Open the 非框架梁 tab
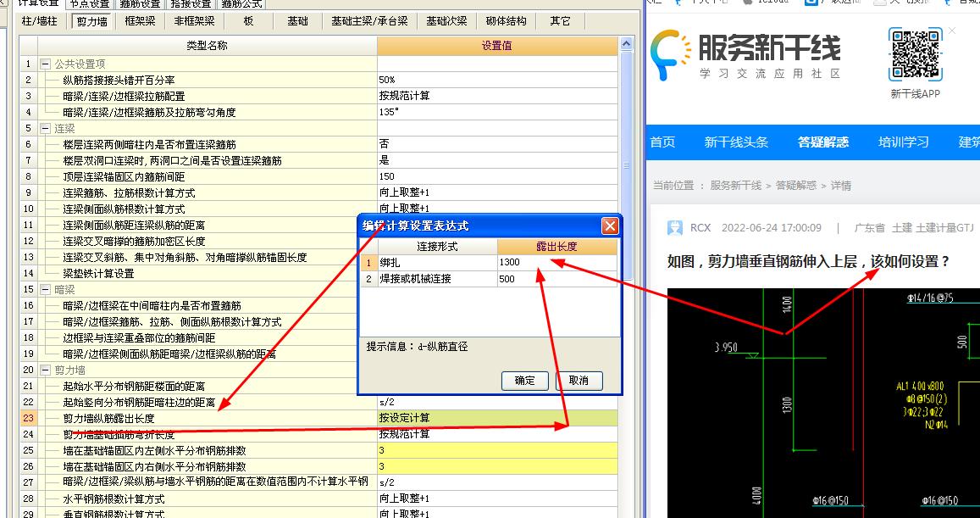The image size is (980, 518). click(x=194, y=21)
